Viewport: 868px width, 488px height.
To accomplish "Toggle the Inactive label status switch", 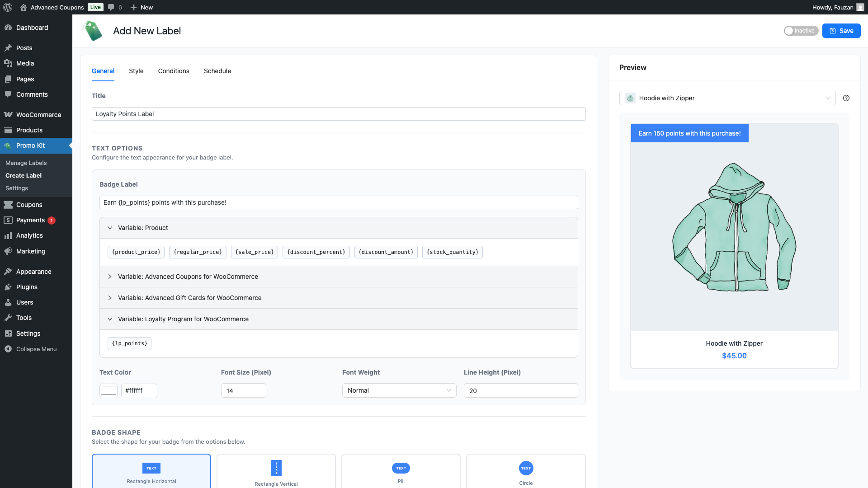I will pyautogui.click(x=801, y=31).
